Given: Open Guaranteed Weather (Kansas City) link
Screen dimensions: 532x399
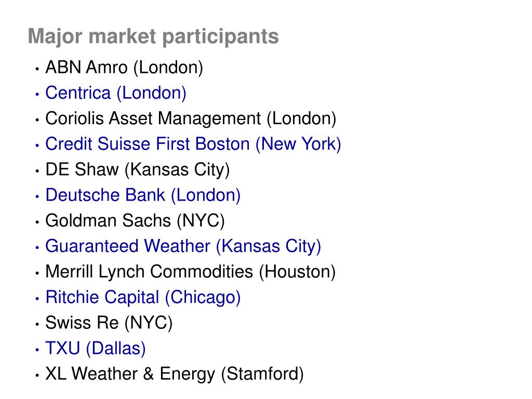Looking at the screenshot, I should [x=183, y=246].
